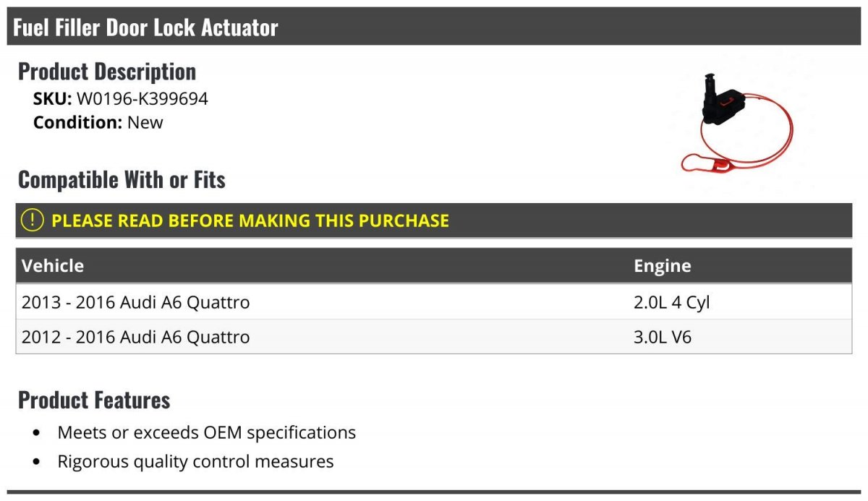Click the 2.0L 4 Cyl engine cell
Image resolution: width=868 pixels, height=501 pixels.
(x=671, y=302)
